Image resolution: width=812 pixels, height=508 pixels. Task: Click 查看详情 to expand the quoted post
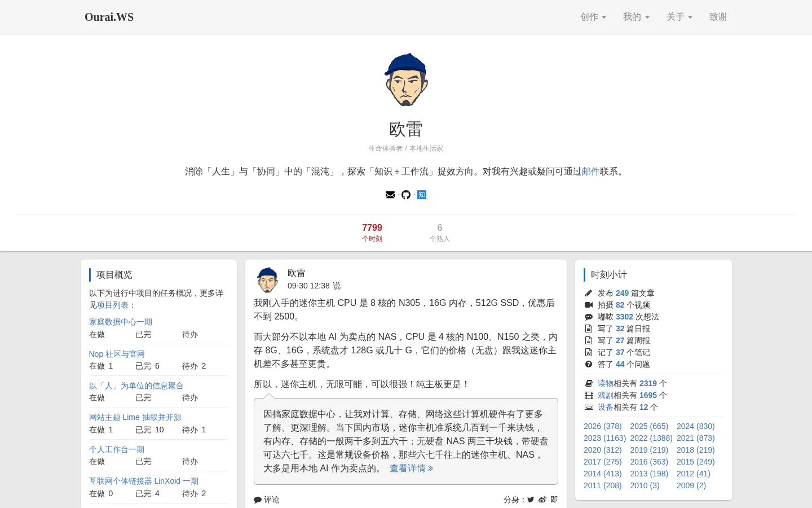pos(411,468)
